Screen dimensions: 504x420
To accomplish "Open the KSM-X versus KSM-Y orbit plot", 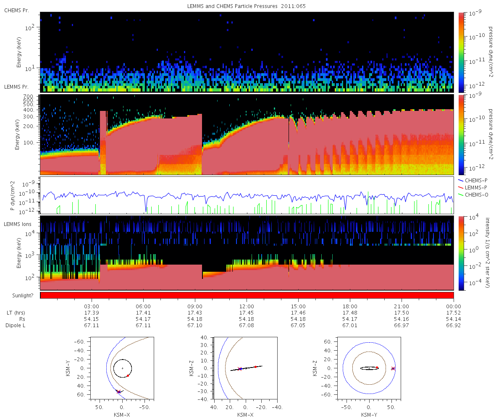I will click(x=122, y=368).
